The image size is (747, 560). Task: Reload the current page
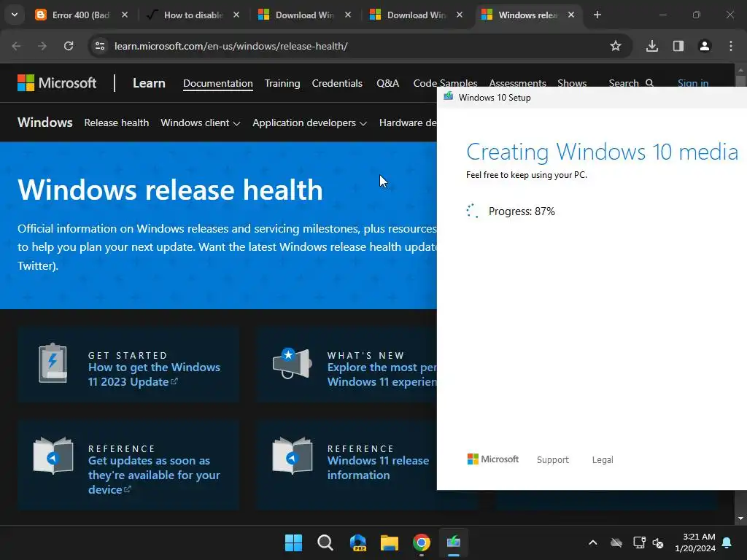(x=69, y=46)
